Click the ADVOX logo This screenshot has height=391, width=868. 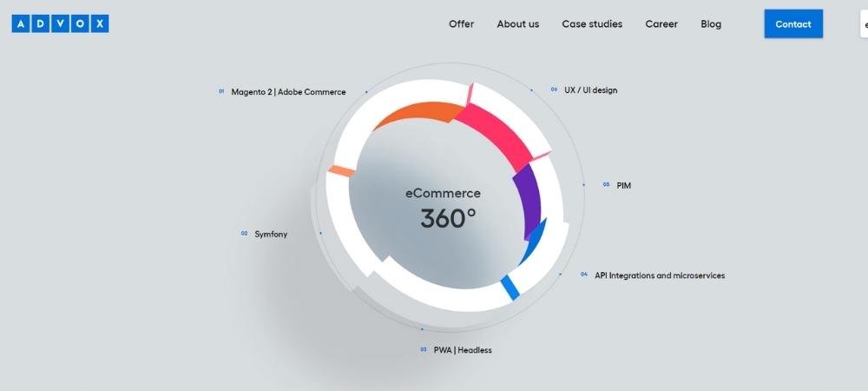(x=60, y=24)
